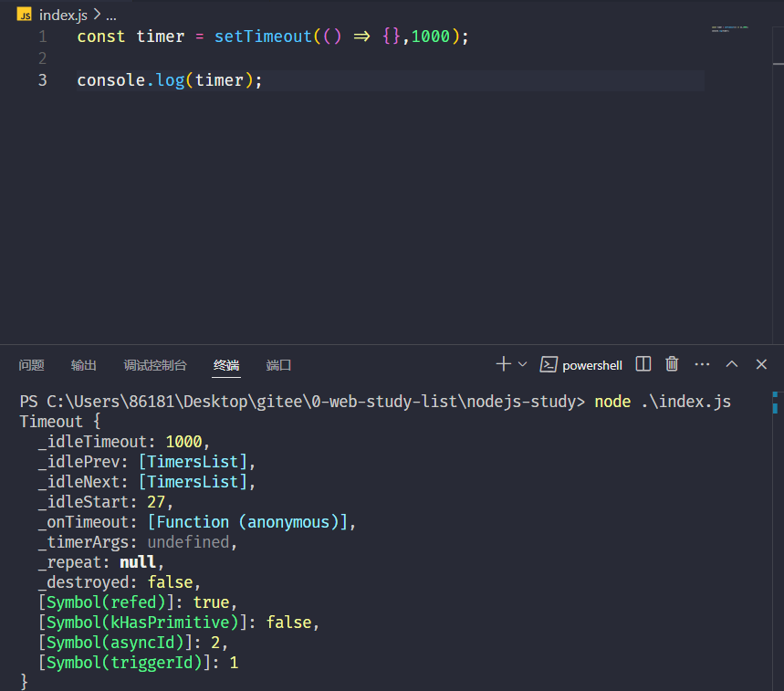Click '_idleTimeout: 1000' output line

[x=123, y=442]
